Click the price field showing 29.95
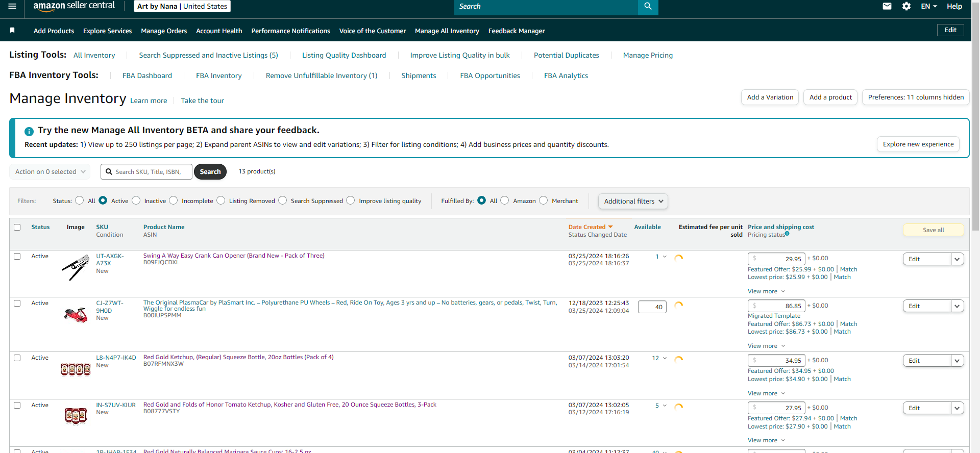This screenshot has height=453, width=980. [776, 259]
